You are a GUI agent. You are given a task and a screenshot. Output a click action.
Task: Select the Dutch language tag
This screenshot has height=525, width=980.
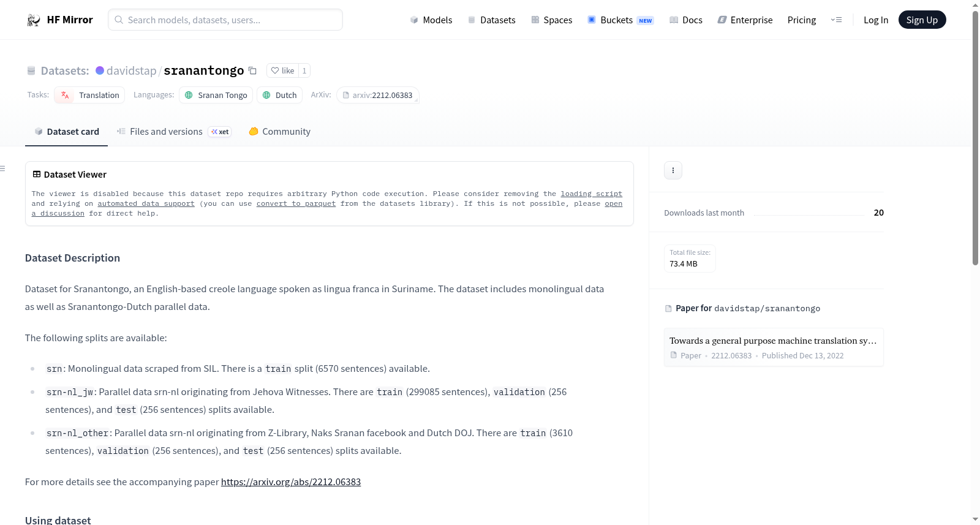[x=279, y=95]
